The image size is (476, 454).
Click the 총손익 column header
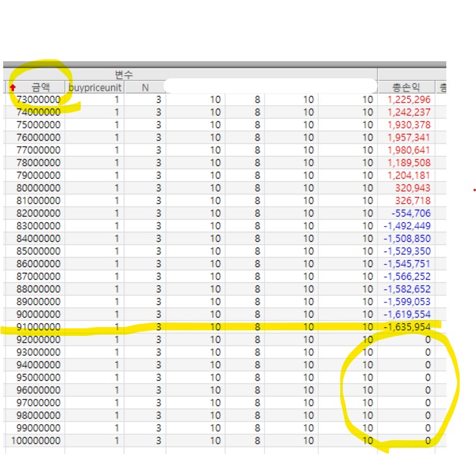pyautogui.click(x=406, y=87)
